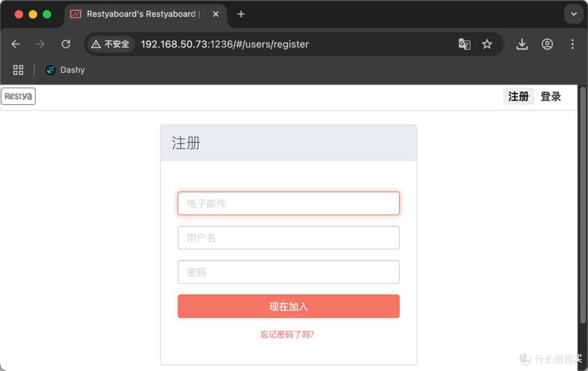The height and width of the screenshot is (371, 588).
Task: Click the browser forward arrow
Action: pos(40,44)
